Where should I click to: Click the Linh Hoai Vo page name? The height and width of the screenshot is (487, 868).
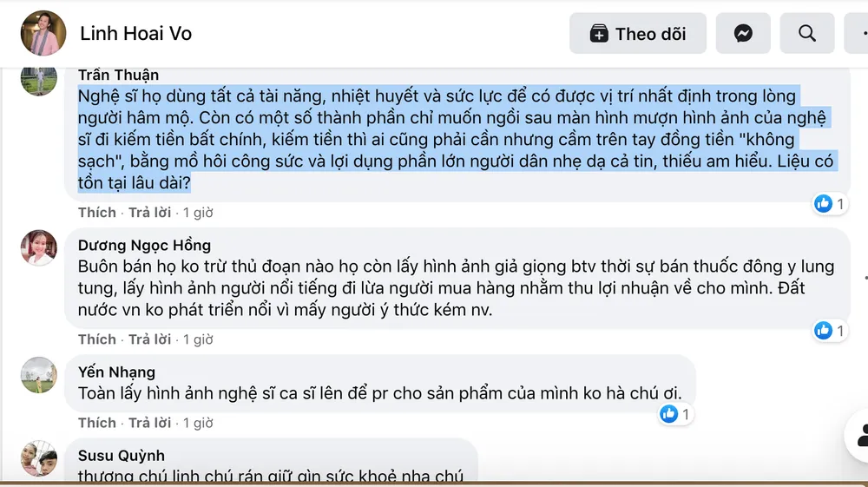click(x=135, y=34)
